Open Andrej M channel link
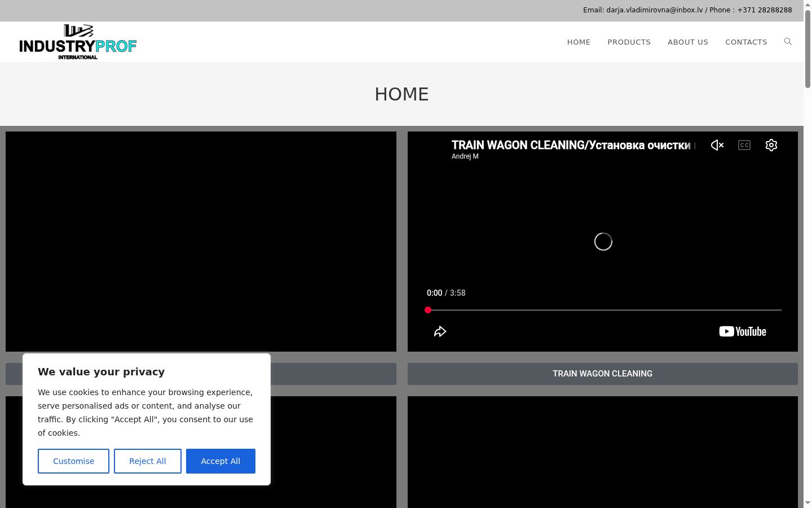The image size is (812, 508). tap(465, 156)
